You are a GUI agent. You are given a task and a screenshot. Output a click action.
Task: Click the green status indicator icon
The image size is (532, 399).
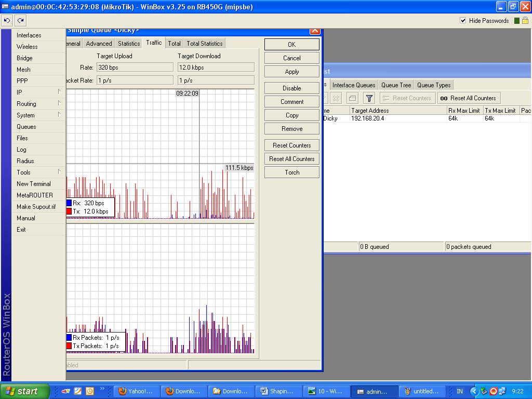click(517, 21)
